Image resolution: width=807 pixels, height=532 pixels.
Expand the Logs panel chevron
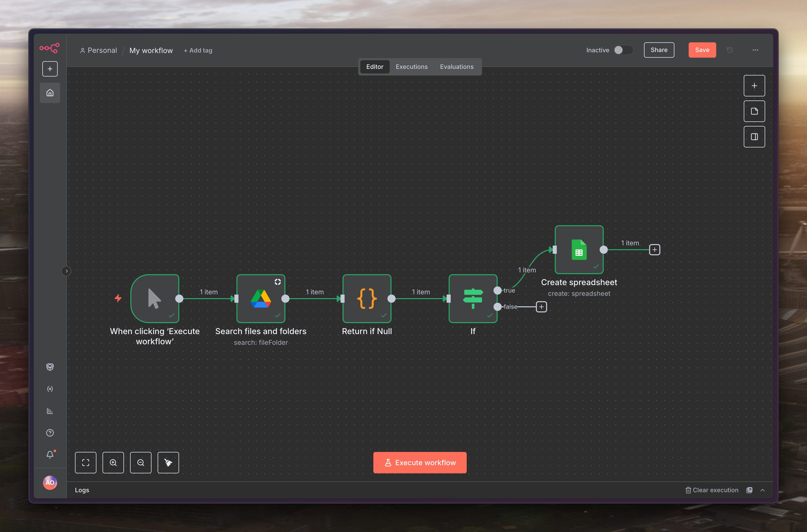click(763, 490)
